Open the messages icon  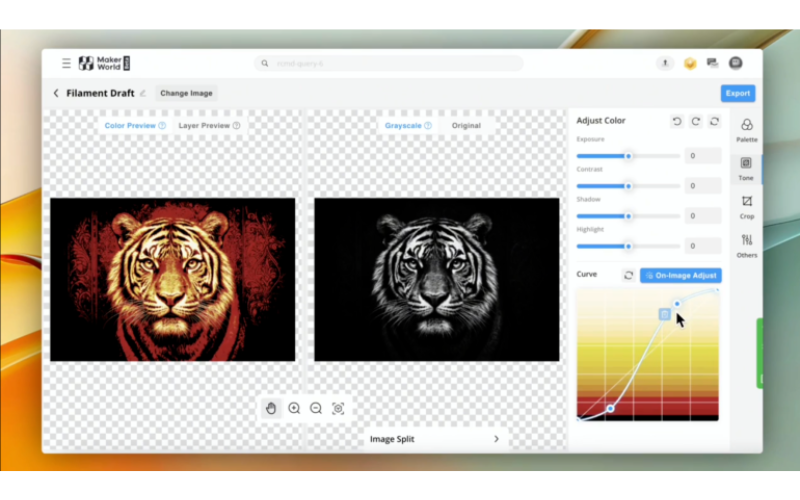coord(712,63)
